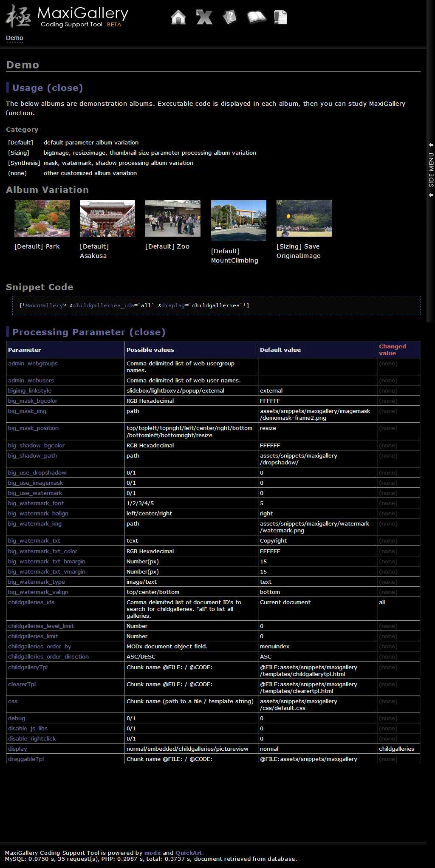This screenshot has width=435, height=868.
Task: Click the document with exclamation mark icon
Action: point(281,17)
